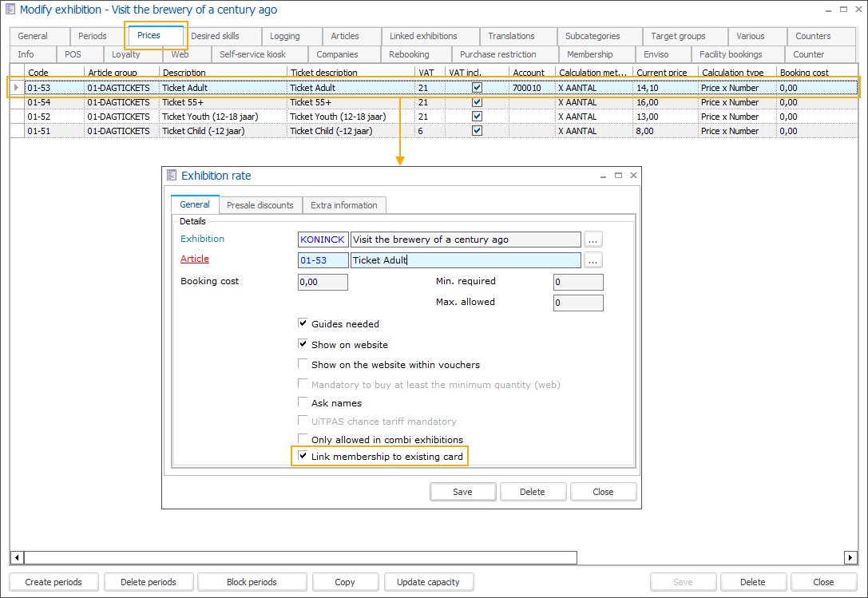Disable Show on website option

click(x=303, y=345)
